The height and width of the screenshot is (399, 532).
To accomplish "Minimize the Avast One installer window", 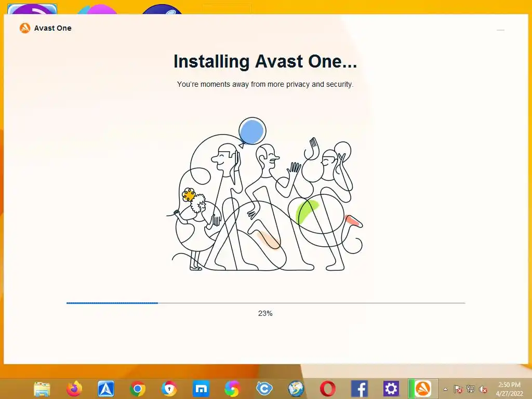I will coord(500,30).
